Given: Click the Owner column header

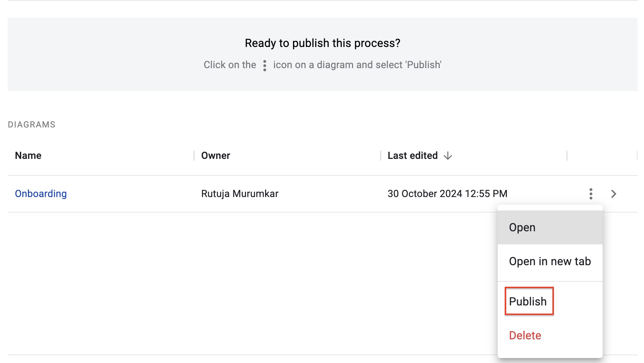Looking at the screenshot, I should pyautogui.click(x=216, y=156).
